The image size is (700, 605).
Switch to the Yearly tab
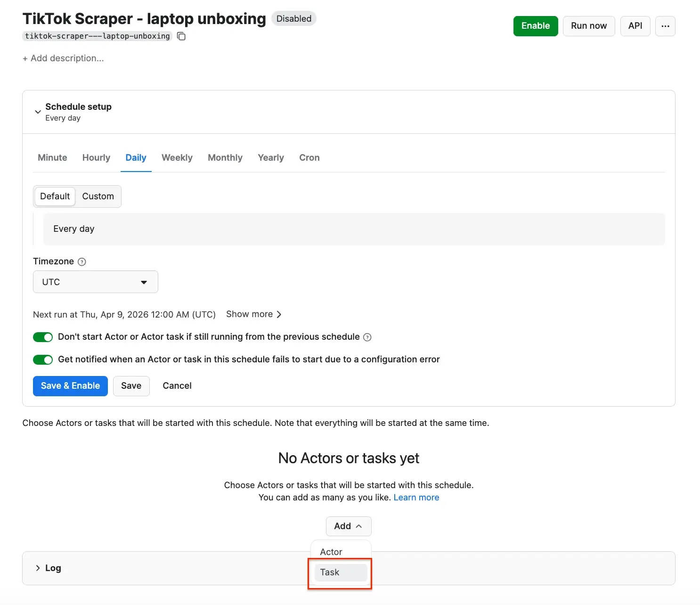[271, 158]
